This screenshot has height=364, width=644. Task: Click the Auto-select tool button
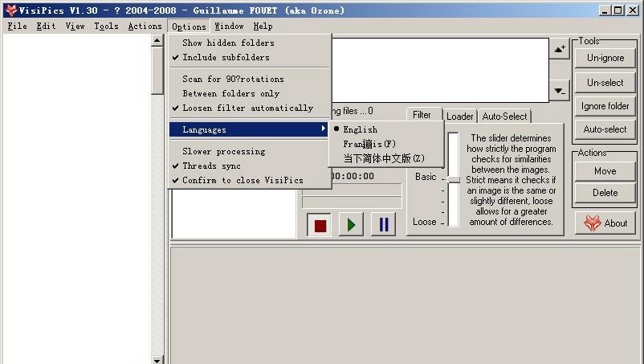click(x=605, y=129)
